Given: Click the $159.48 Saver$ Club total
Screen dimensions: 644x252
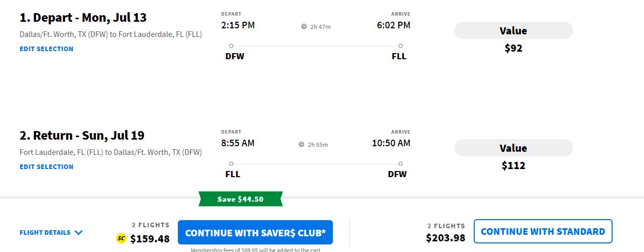Looking at the screenshot, I should tap(150, 238).
